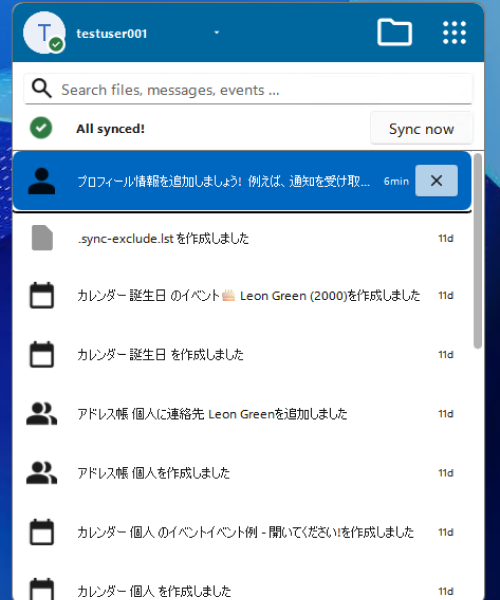Click the All synced! status text
This screenshot has height=600, width=500.
point(111,129)
